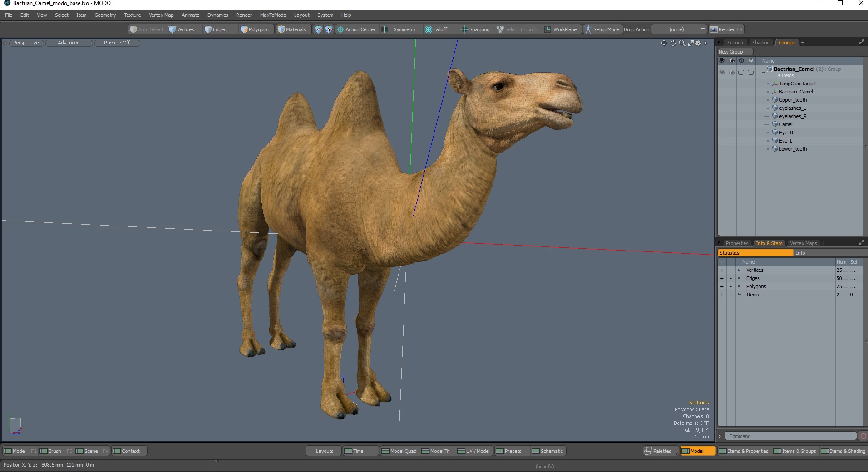Select the Eye_L item in tree
This screenshot has height=472, width=868.
[785, 141]
